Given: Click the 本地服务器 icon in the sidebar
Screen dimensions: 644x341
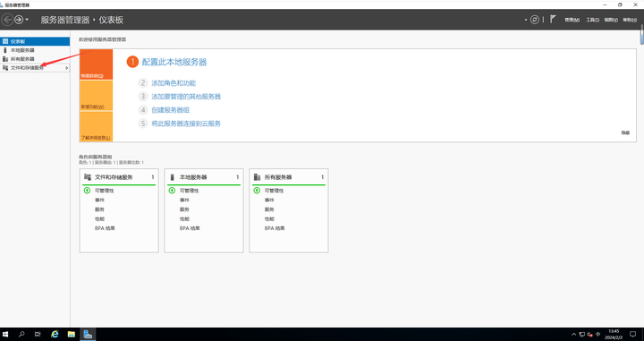Looking at the screenshot, I should 5,50.
